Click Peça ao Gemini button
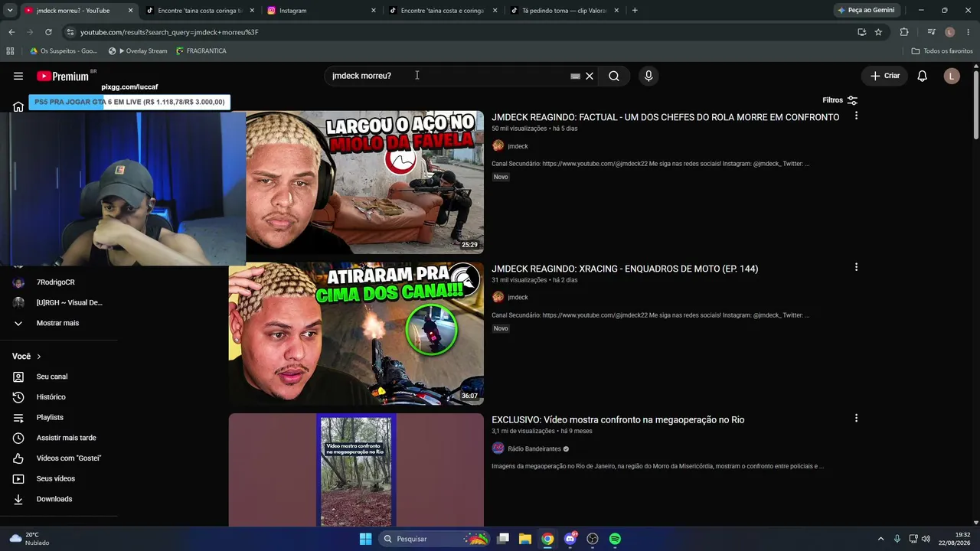This screenshot has width=980, height=551. (x=866, y=11)
